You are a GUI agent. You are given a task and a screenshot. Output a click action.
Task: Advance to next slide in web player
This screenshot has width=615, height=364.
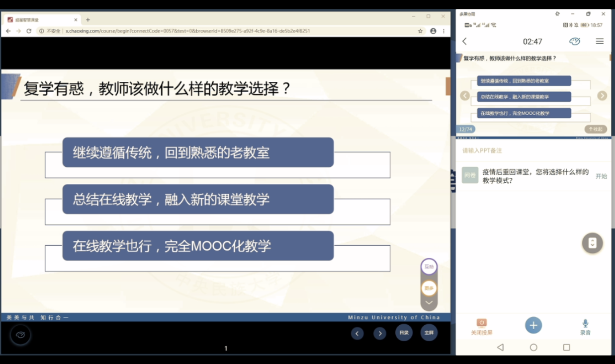click(x=380, y=334)
